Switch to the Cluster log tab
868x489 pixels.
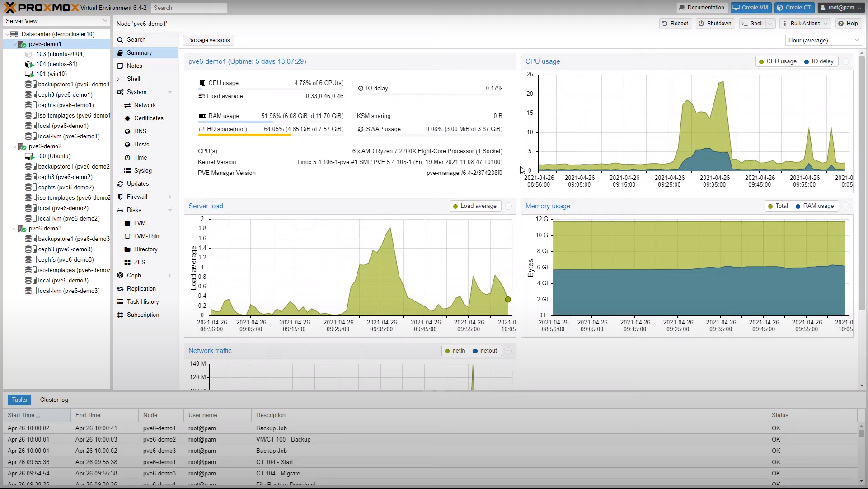pos(54,400)
